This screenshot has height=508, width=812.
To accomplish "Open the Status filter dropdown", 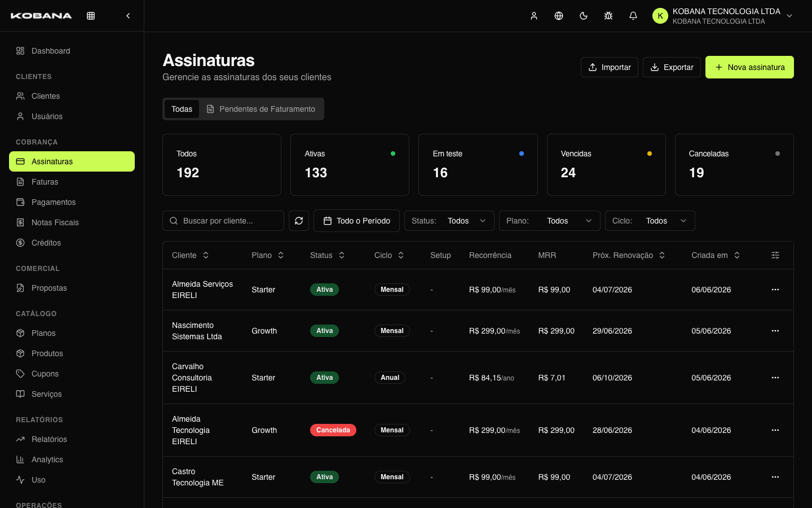I will click(449, 221).
